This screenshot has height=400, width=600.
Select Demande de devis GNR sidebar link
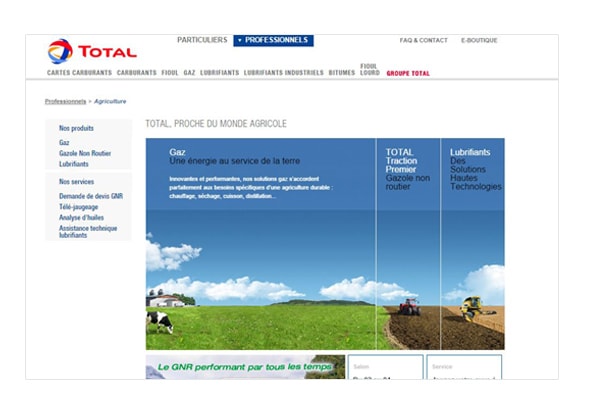pyautogui.click(x=91, y=196)
